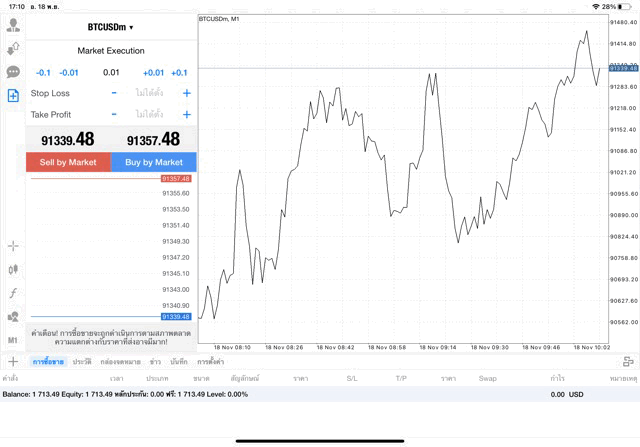This screenshot has height=447, width=640.
Task: Sort by the คำสั่ง column header
Action: coord(10,378)
